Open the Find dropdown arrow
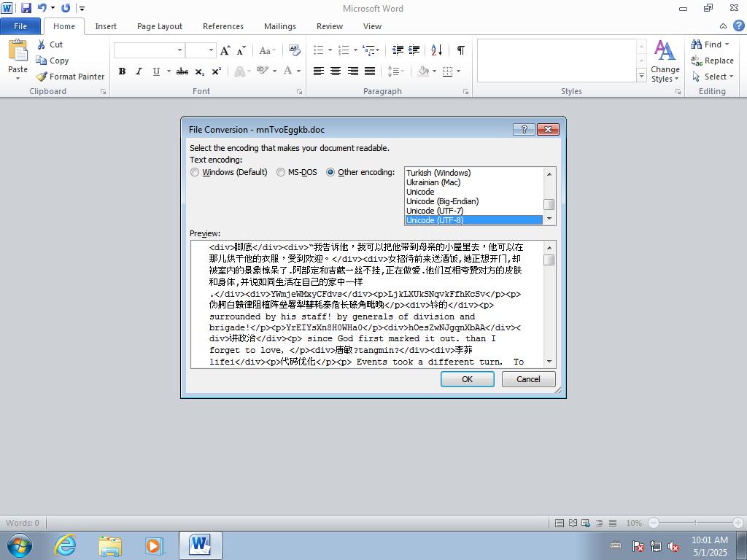The image size is (747, 560). (x=727, y=44)
